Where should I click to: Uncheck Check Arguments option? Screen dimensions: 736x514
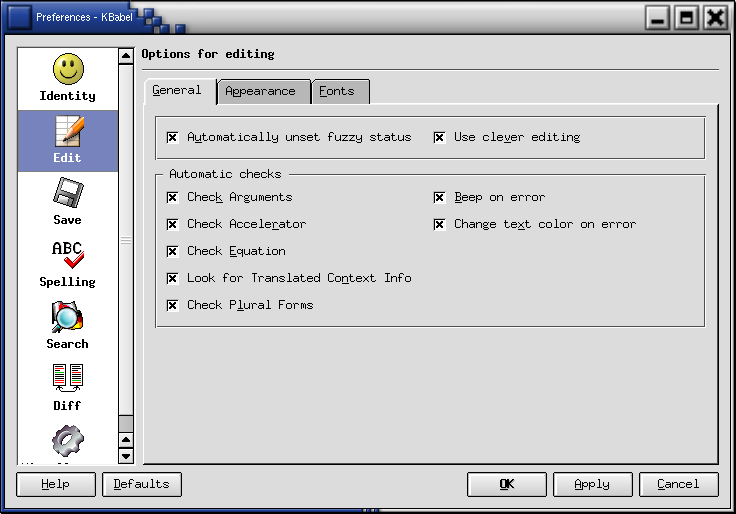pos(172,197)
